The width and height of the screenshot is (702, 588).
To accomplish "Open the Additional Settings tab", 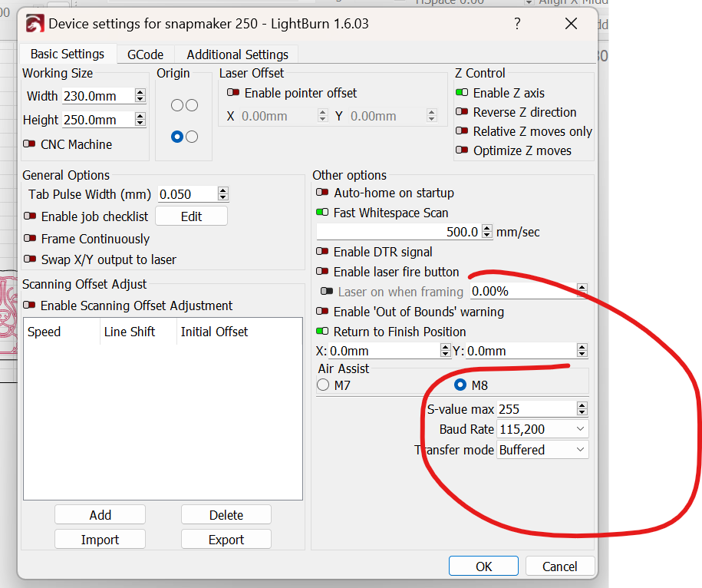I will 237,55.
